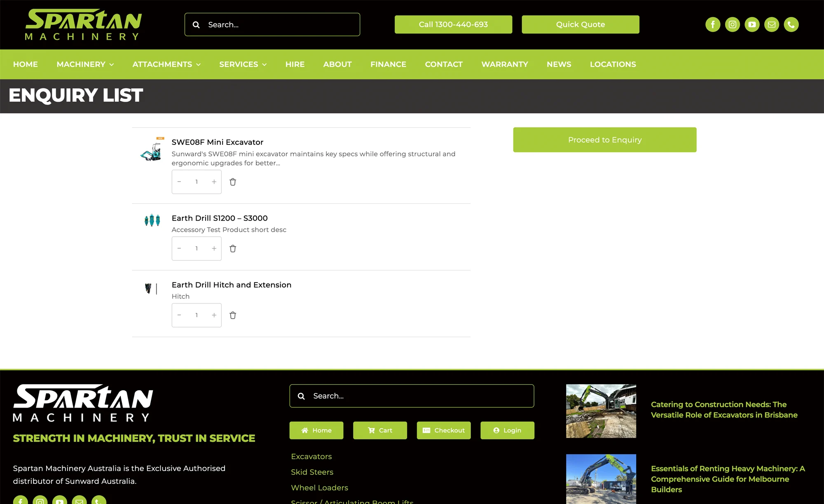Decrease Earth Drill Hitch and Extension quantity
This screenshot has height=504, width=824.
pos(179,315)
